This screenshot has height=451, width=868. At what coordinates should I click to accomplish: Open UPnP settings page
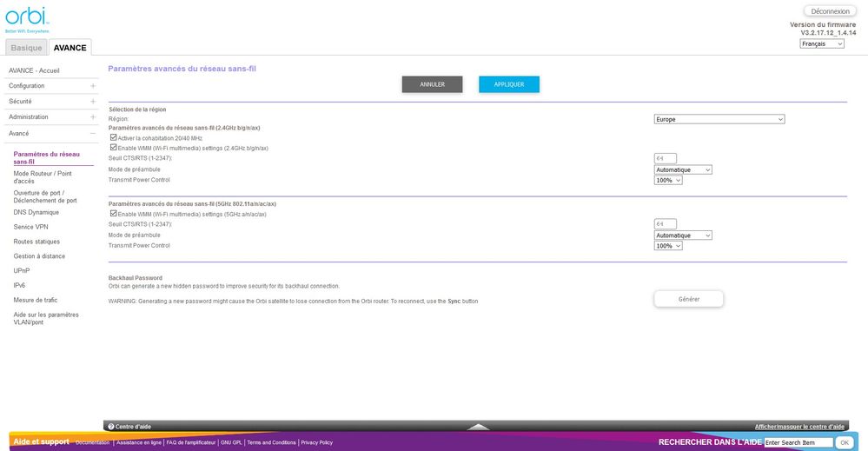click(22, 270)
